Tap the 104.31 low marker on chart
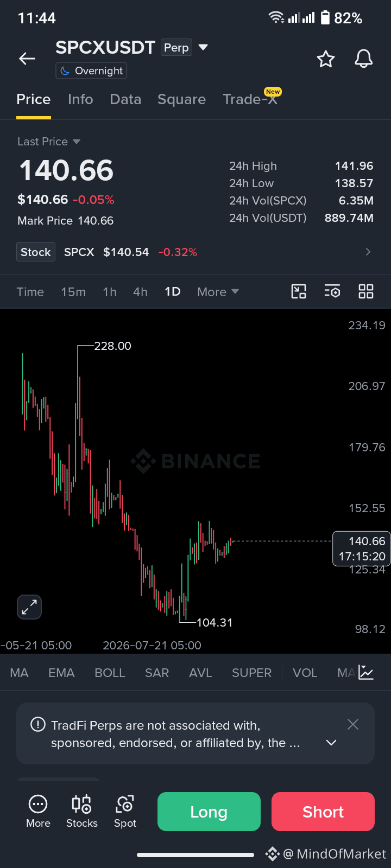The width and height of the screenshot is (391, 868). pyautogui.click(x=214, y=622)
